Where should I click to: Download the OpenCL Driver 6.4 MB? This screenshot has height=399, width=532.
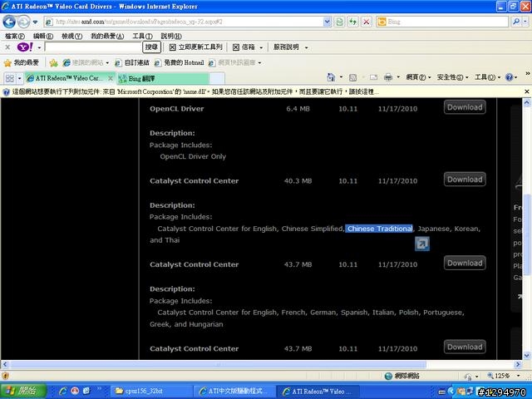click(x=465, y=107)
